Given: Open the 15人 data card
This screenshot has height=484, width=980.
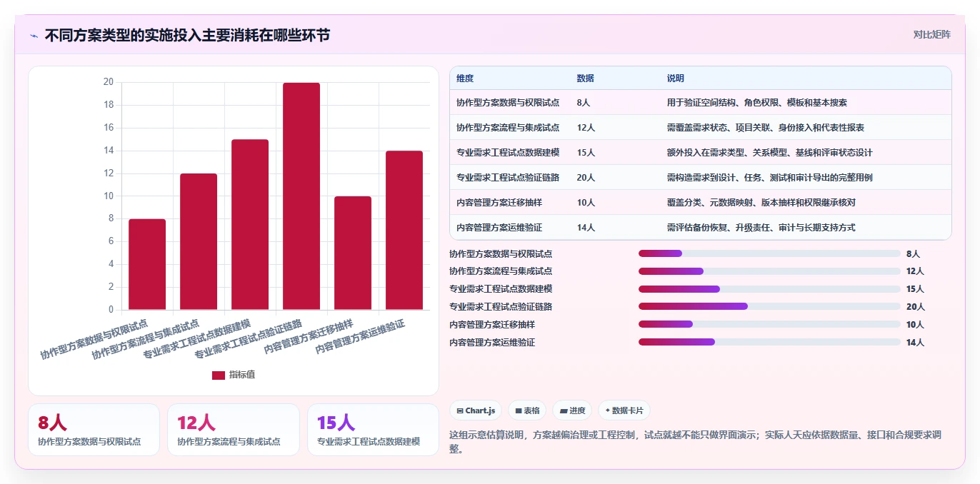Looking at the screenshot, I should tap(373, 430).
